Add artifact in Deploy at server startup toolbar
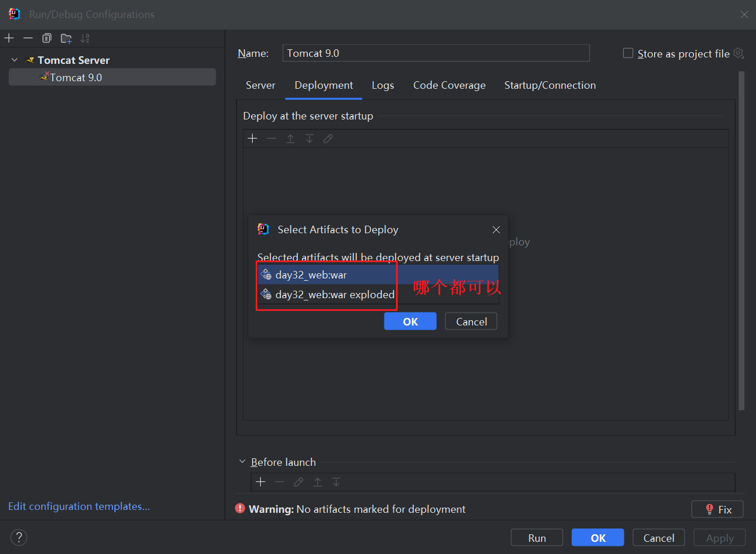 coord(252,139)
